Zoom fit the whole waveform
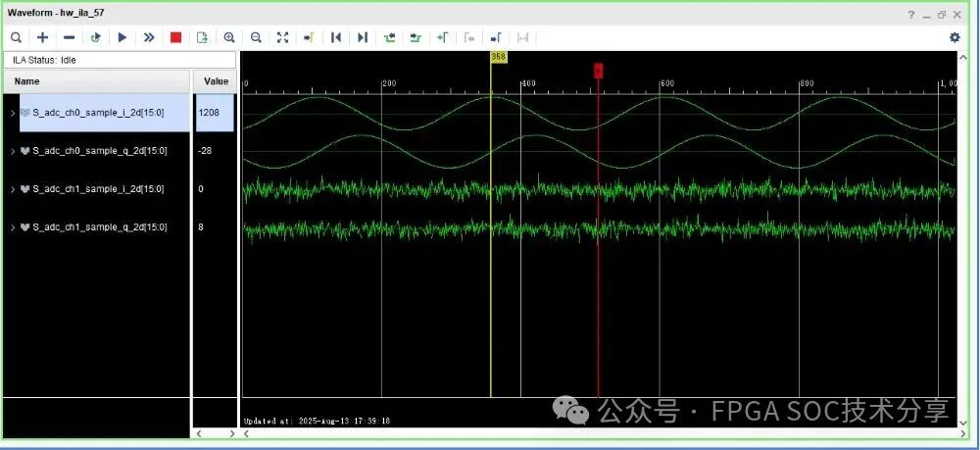The height and width of the screenshot is (450, 980). (x=282, y=37)
